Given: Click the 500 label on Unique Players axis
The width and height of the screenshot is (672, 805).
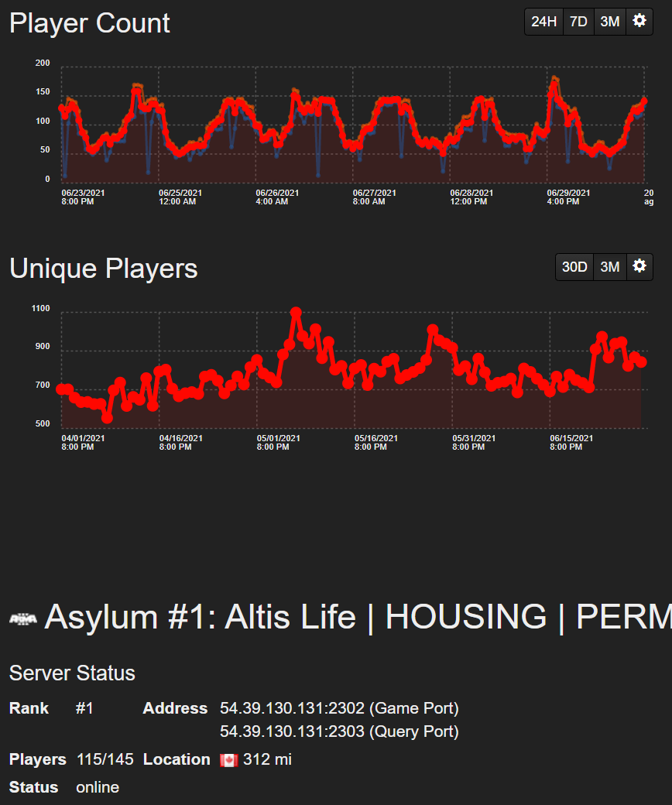Looking at the screenshot, I should [x=43, y=423].
